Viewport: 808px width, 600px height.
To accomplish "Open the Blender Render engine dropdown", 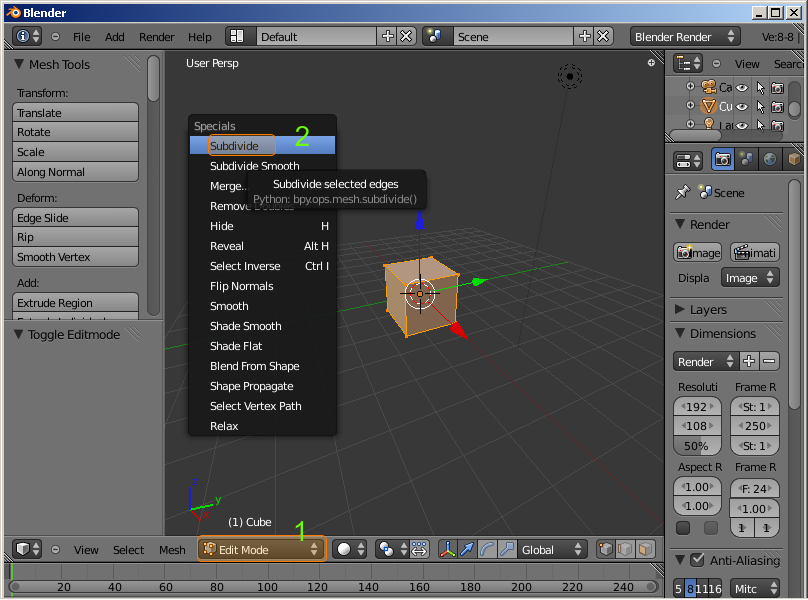I will click(x=685, y=37).
